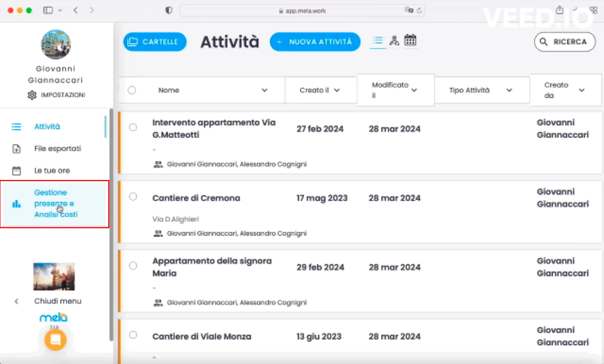Open File esportati in the sidebar

[57, 149]
